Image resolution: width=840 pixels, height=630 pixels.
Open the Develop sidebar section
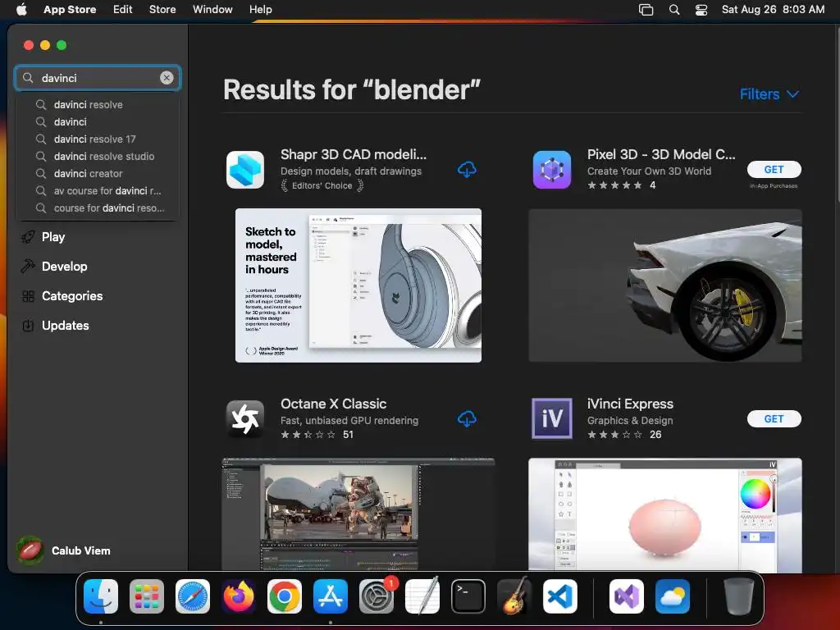click(x=64, y=267)
